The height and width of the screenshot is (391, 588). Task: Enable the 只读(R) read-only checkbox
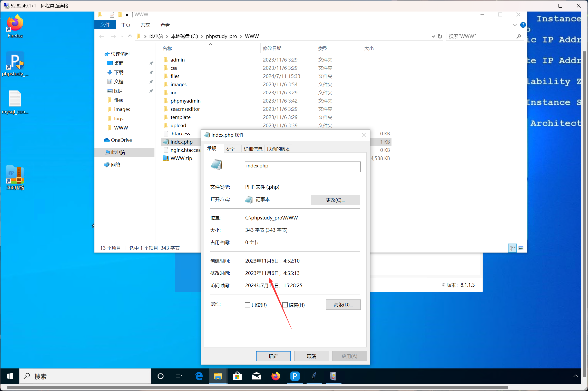(248, 305)
